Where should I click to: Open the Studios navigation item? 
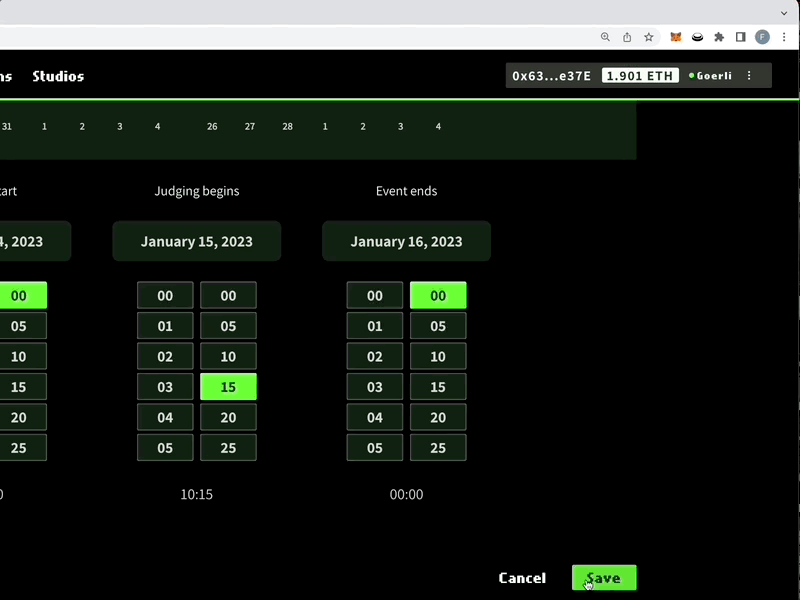[x=58, y=76]
